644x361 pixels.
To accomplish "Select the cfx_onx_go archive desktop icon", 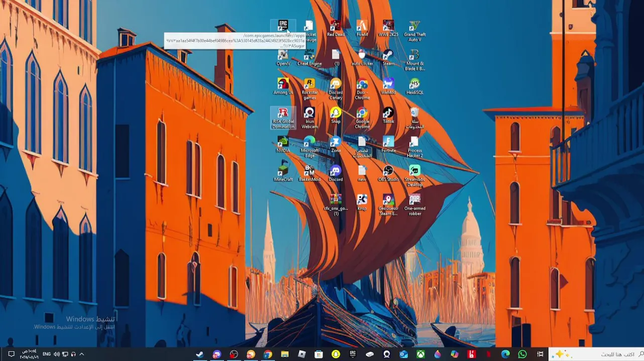I will click(335, 205).
